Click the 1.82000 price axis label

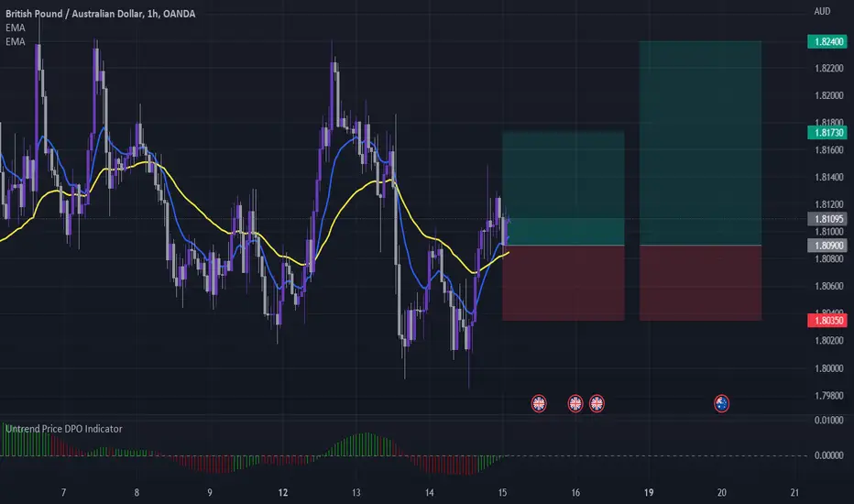click(829, 95)
